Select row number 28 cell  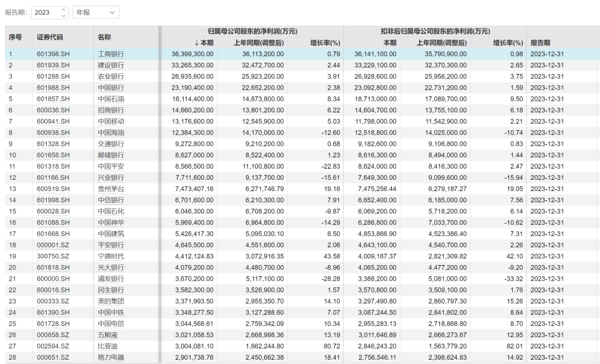coord(12,358)
